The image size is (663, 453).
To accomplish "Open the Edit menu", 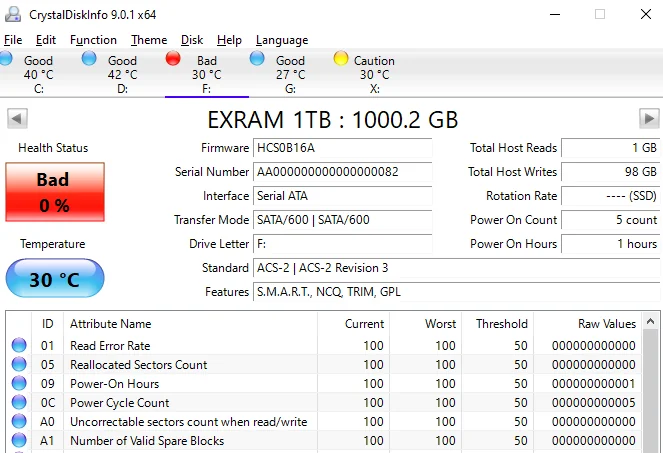I will 46,40.
